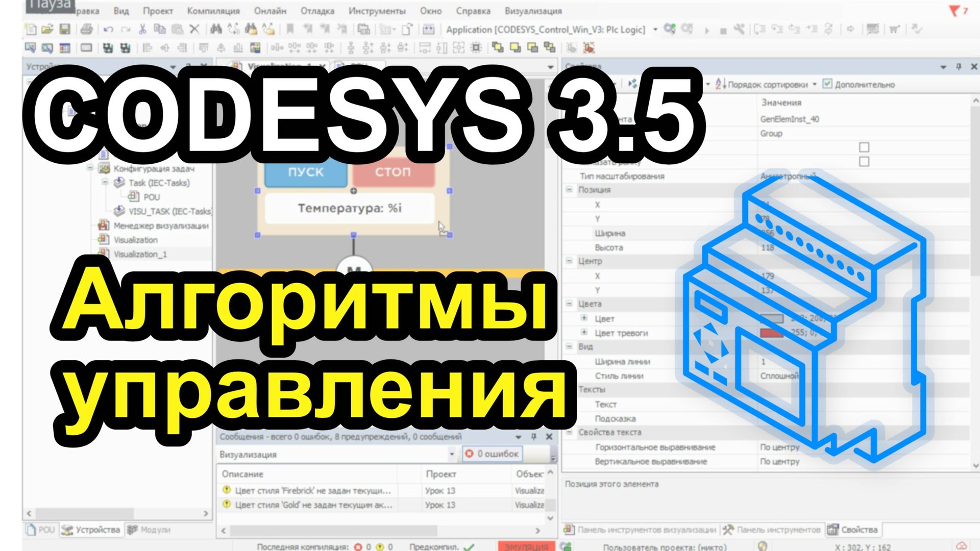This screenshot has width=980, height=551.
Task: Open the Онлайн menu
Action: (271, 11)
